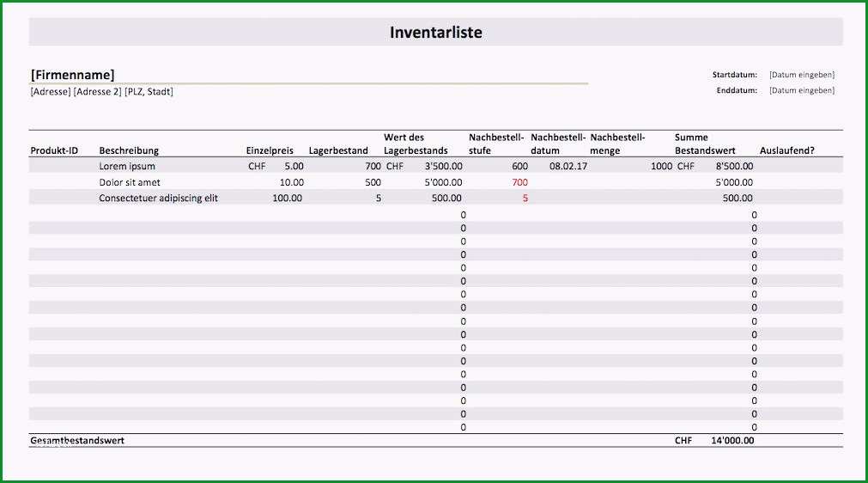Click the [Firmenname] placeholder
This screenshot has height=483, width=868.
(x=72, y=75)
